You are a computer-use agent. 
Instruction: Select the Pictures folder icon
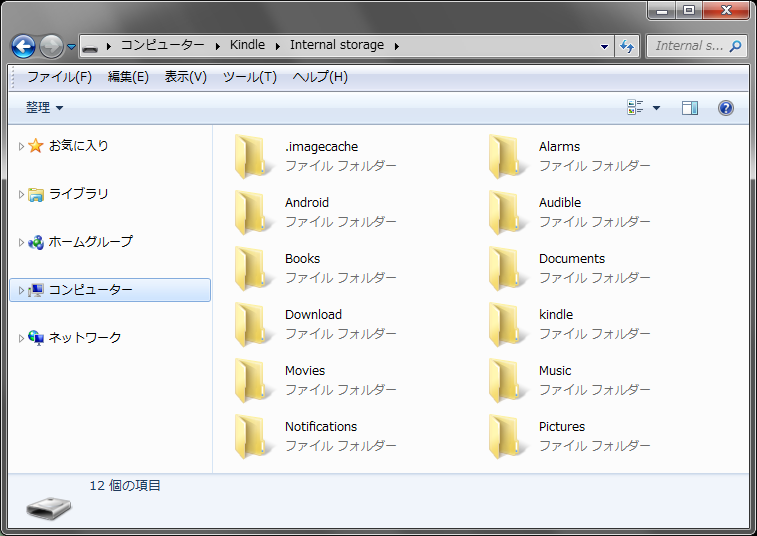tap(503, 435)
